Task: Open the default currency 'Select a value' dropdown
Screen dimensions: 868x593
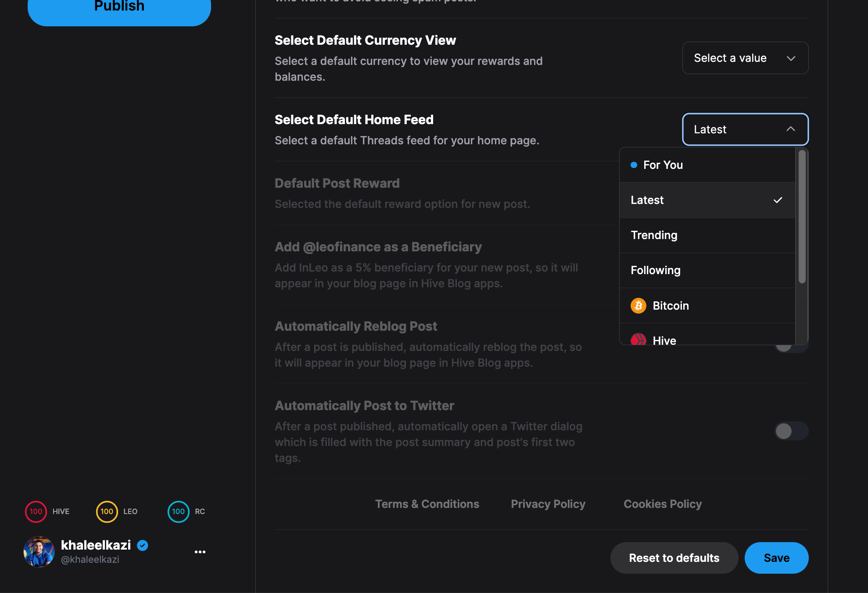Action: pyautogui.click(x=745, y=58)
